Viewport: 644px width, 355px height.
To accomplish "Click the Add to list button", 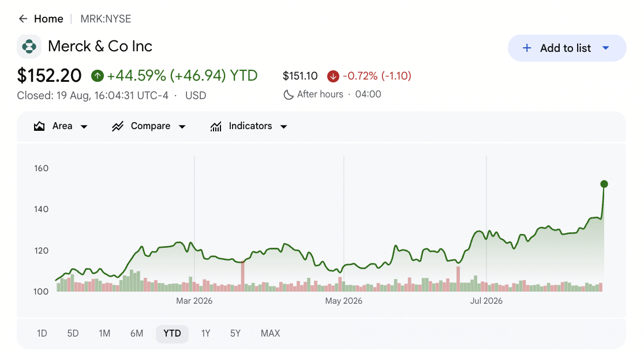I will pyautogui.click(x=567, y=48).
